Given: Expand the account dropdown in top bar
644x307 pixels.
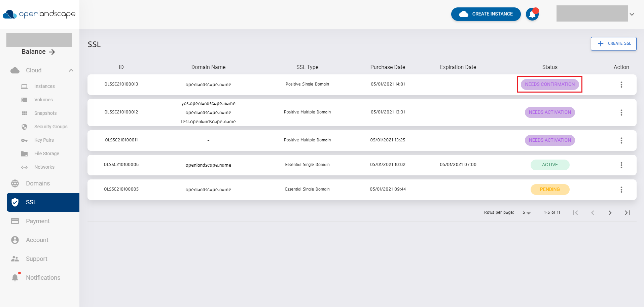Looking at the screenshot, I should pyautogui.click(x=632, y=14).
